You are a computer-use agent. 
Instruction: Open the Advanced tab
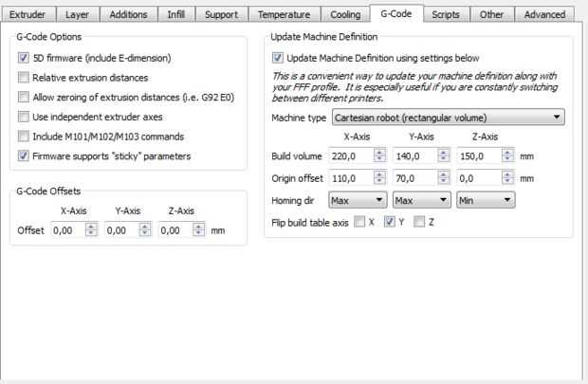tap(544, 14)
